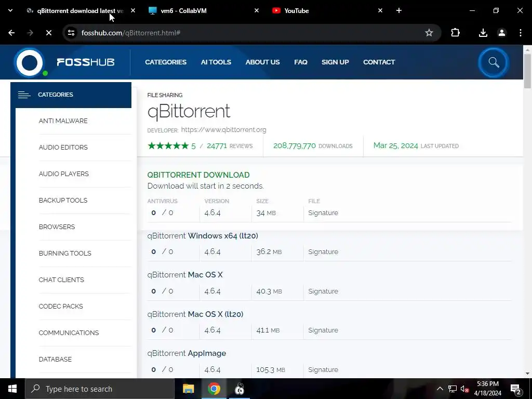The image size is (532, 399).
Task: Open the notification center icon
Action: [516, 389]
